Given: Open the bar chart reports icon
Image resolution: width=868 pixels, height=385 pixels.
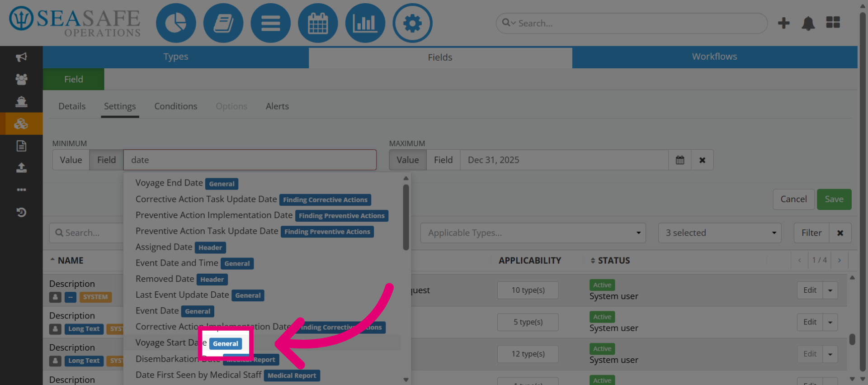Looking at the screenshot, I should 365,23.
